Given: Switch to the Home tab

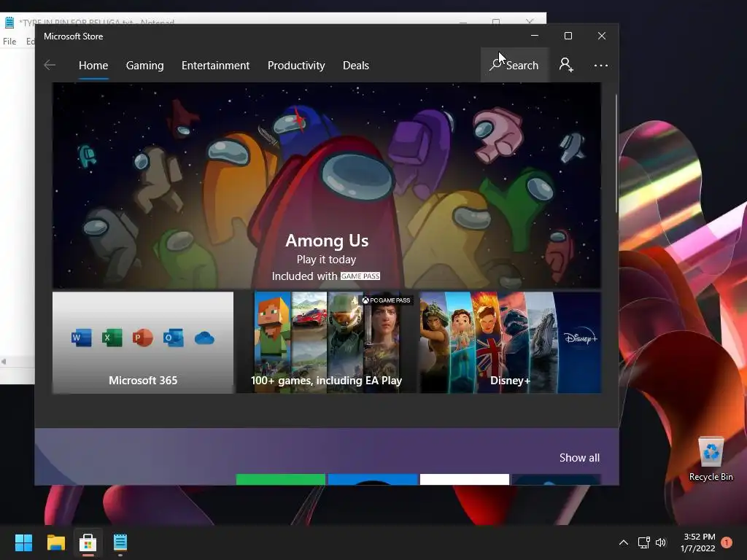Looking at the screenshot, I should click(x=93, y=65).
